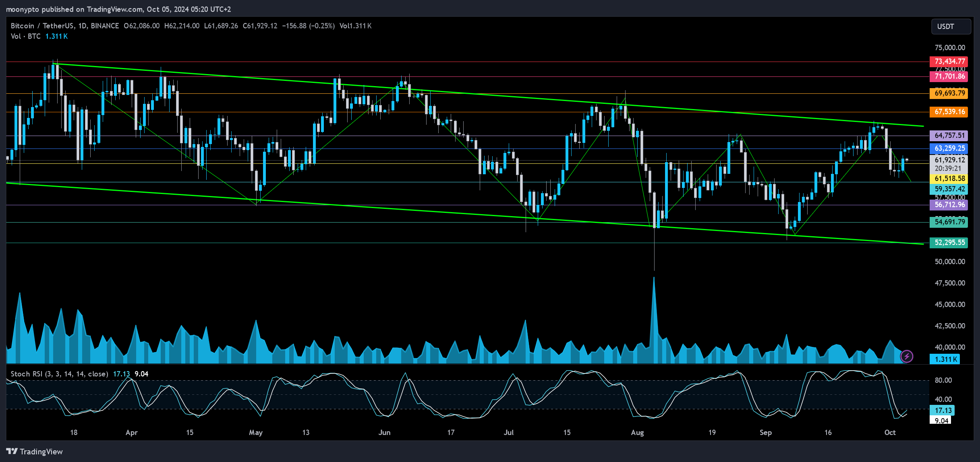
Task: Click the 47,500.00 price axis tick
Action: point(950,283)
